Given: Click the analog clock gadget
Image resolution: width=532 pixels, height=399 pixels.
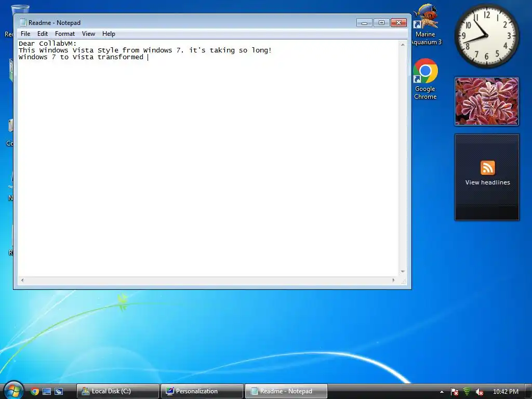Looking at the screenshot, I should (x=486, y=36).
